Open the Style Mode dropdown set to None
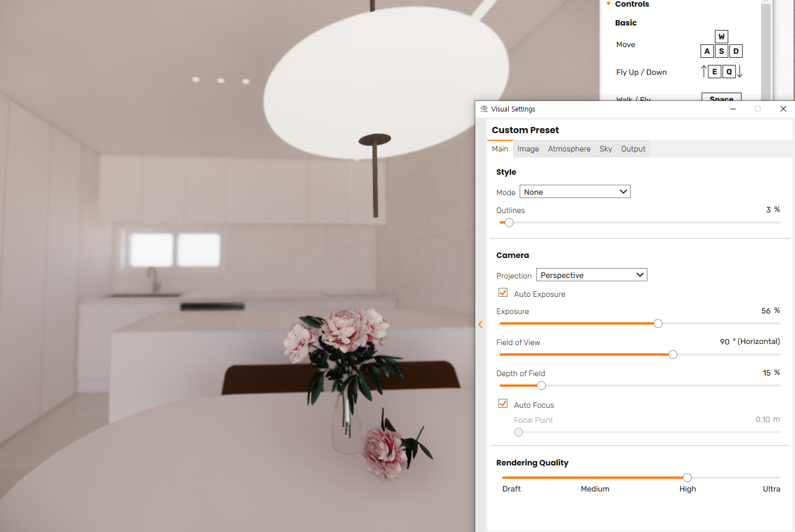 [575, 192]
